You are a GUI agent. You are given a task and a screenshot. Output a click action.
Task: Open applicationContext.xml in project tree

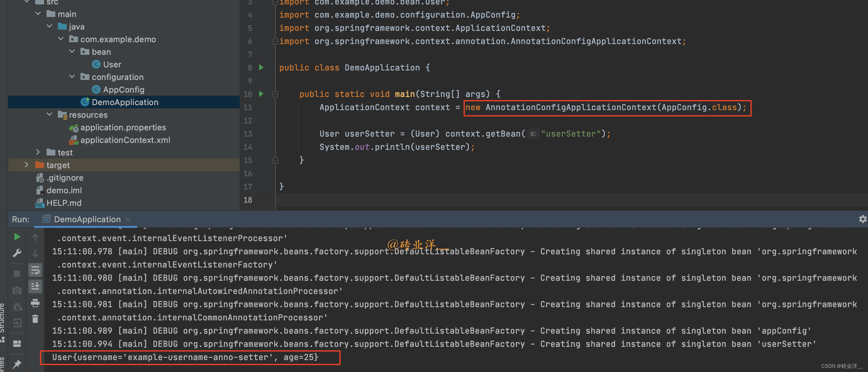pyautogui.click(x=125, y=140)
